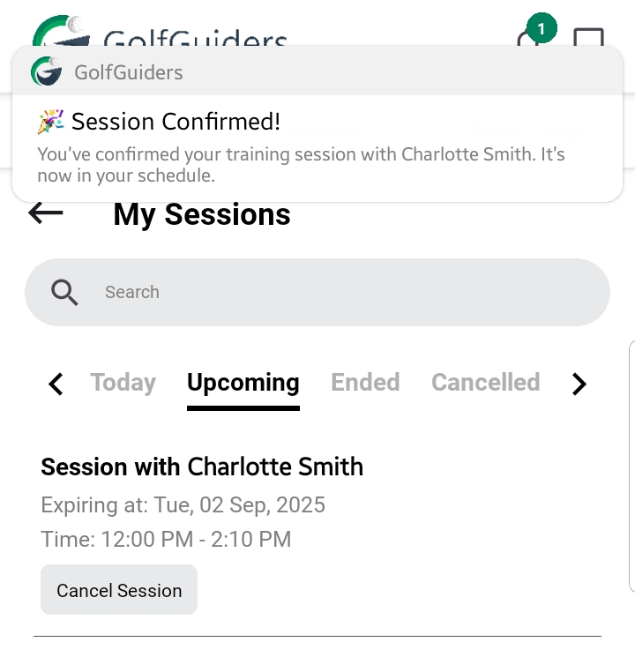Click the green notification count badge
The image size is (635, 672).
[x=541, y=29]
